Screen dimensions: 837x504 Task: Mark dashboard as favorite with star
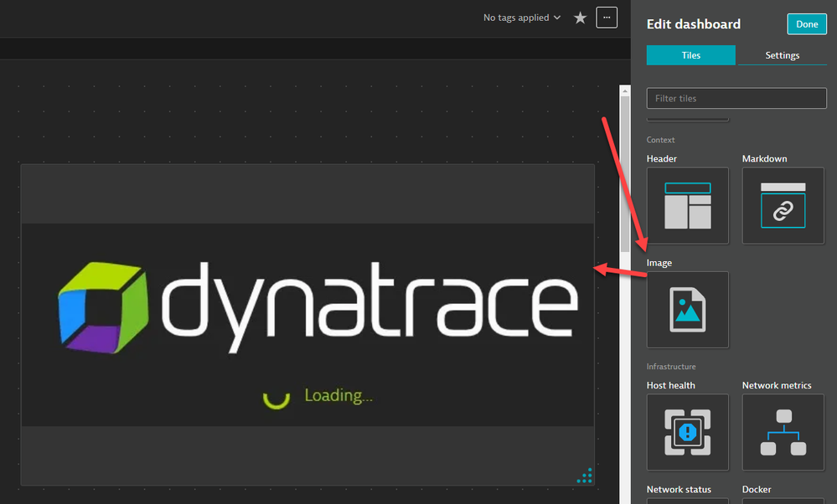click(x=580, y=18)
